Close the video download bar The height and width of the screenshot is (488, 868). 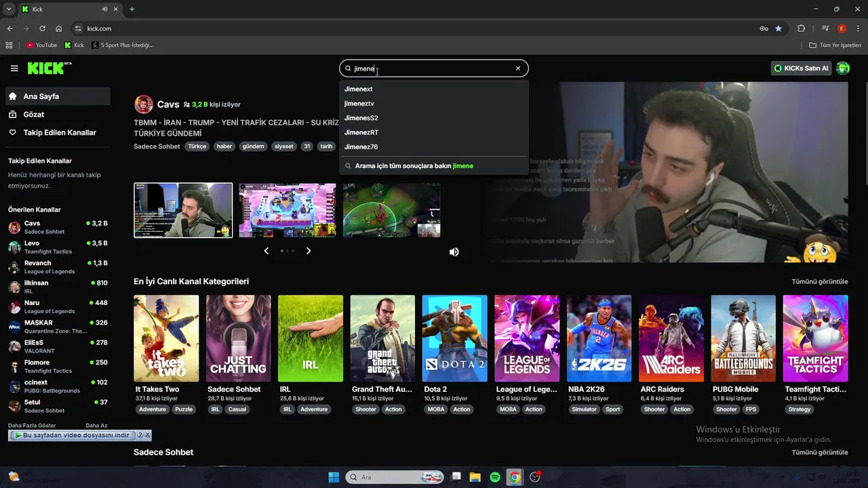click(x=148, y=435)
